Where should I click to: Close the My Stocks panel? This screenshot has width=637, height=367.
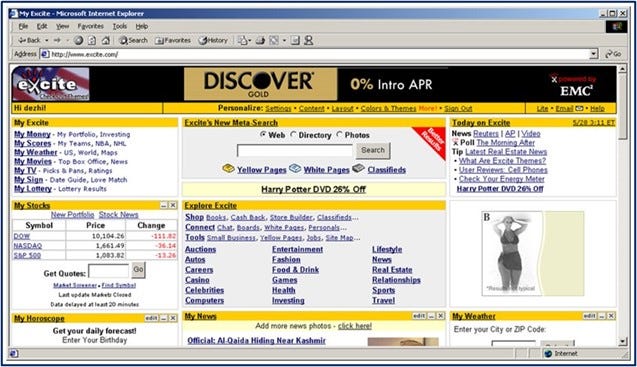pyautogui.click(x=173, y=205)
